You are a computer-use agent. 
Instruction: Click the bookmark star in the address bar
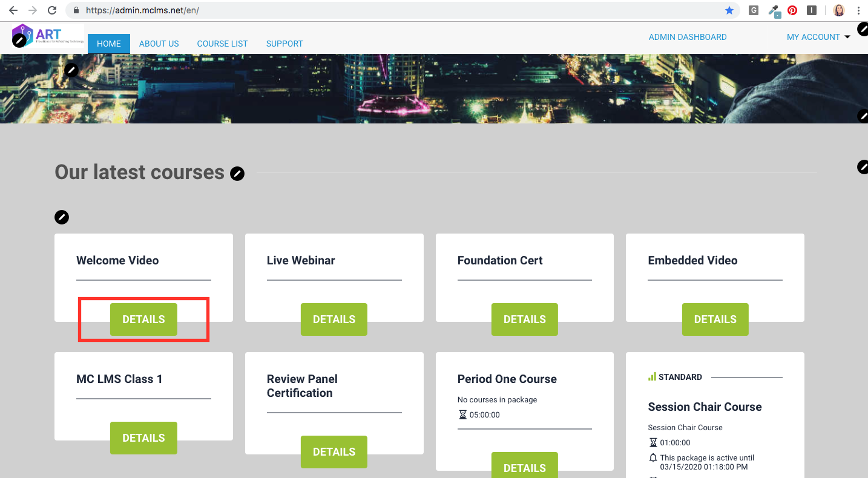click(x=729, y=10)
